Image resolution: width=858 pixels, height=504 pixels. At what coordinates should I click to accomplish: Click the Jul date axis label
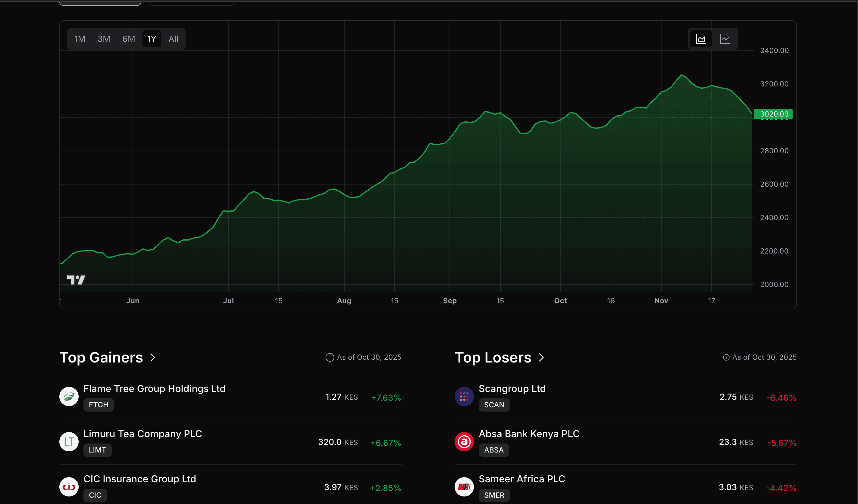tap(228, 301)
